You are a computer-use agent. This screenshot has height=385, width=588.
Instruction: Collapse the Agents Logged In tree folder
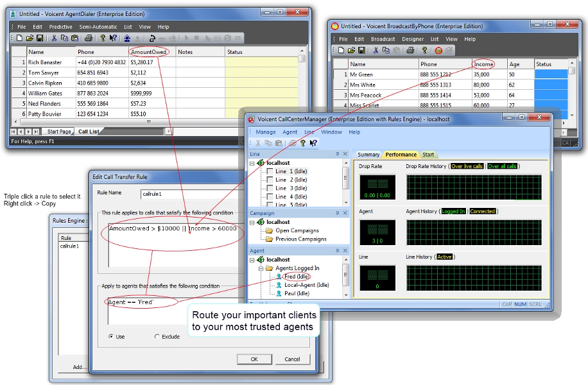(x=262, y=268)
